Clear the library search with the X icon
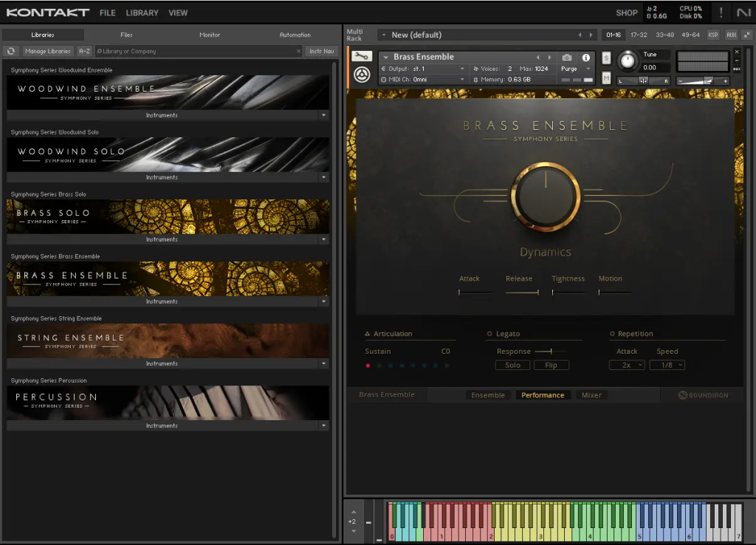Screen dimensions: 756x545 298,51
